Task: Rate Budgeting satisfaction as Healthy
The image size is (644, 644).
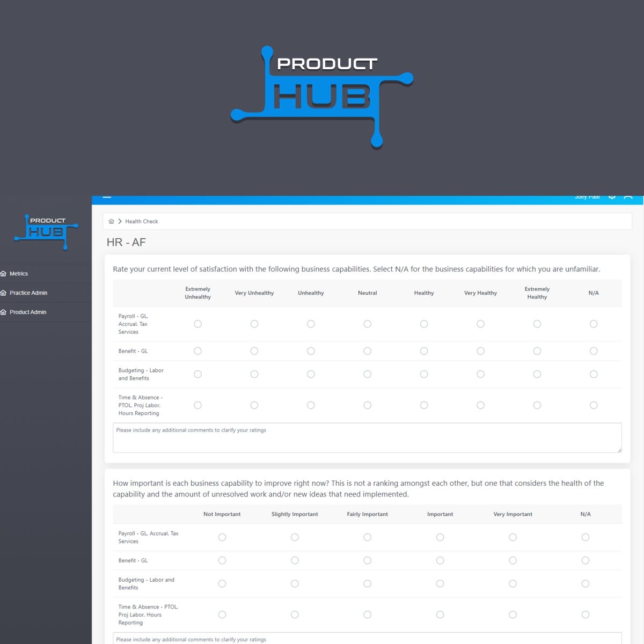Action: tap(424, 374)
